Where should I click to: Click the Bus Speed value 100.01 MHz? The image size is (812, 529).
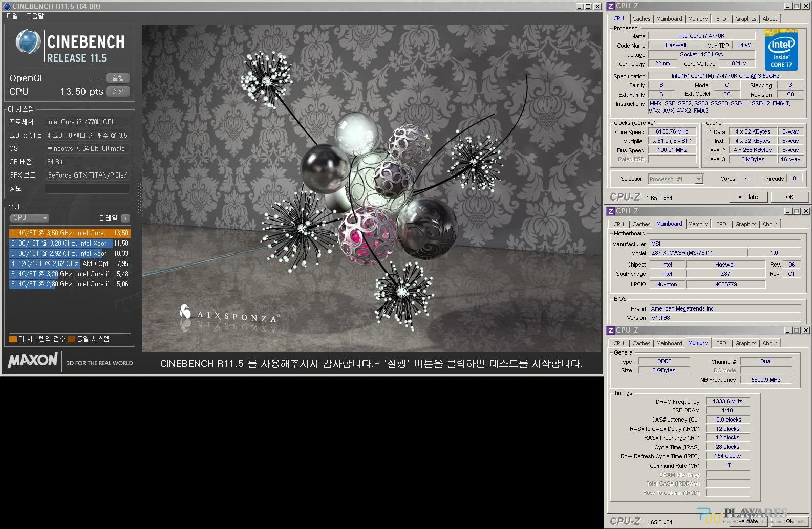(672, 150)
